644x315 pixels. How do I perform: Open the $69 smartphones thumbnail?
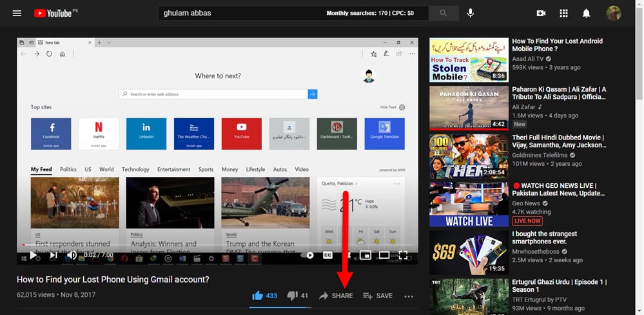pos(469,252)
